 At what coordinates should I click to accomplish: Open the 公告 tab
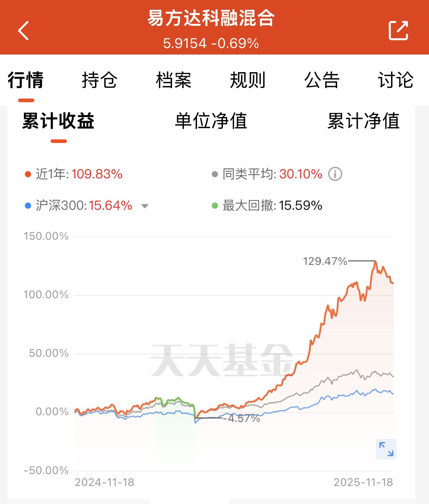(322, 80)
